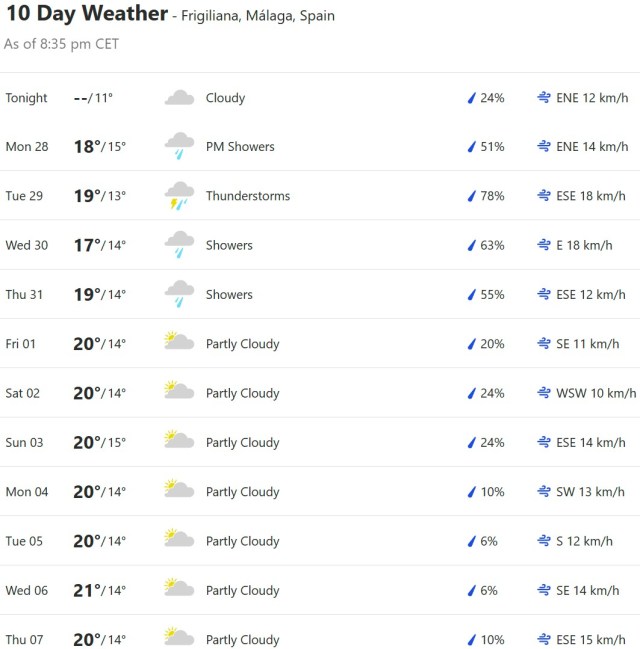This screenshot has height=649, width=640.
Task: Click the PM Showers icon on Mon 28
Action: (x=179, y=147)
